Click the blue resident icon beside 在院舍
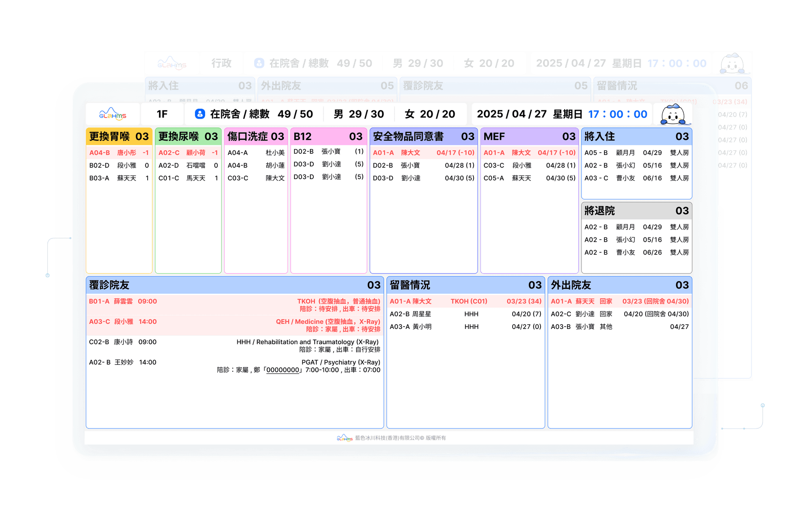Image resolution: width=812 pixels, height=508 pixels. coord(200,114)
